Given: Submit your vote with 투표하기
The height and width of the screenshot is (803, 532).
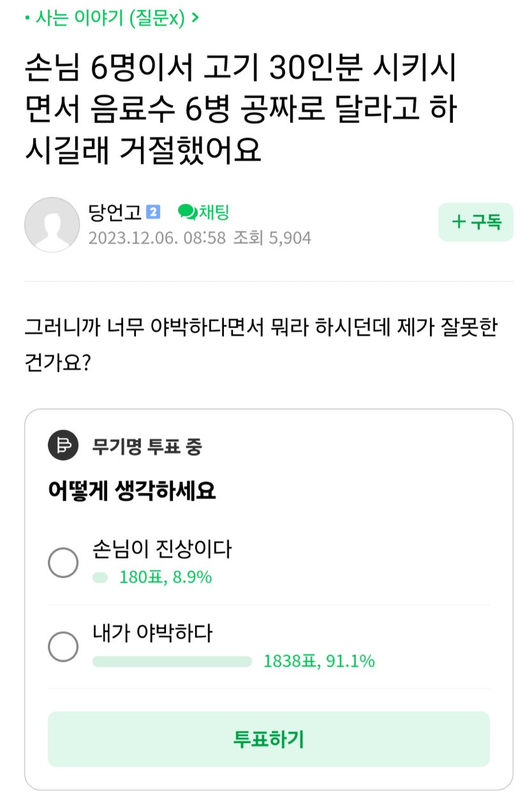Looking at the screenshot, I should [x=269, y=739].
